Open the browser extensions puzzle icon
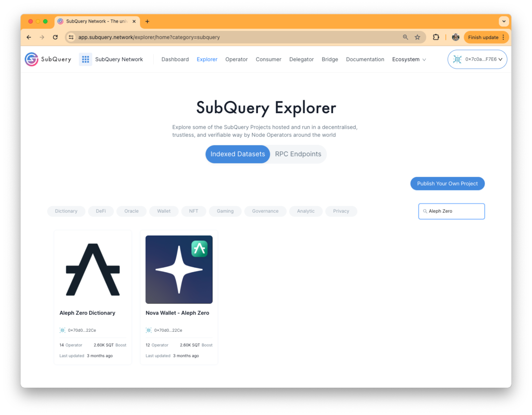 [436, 37]
